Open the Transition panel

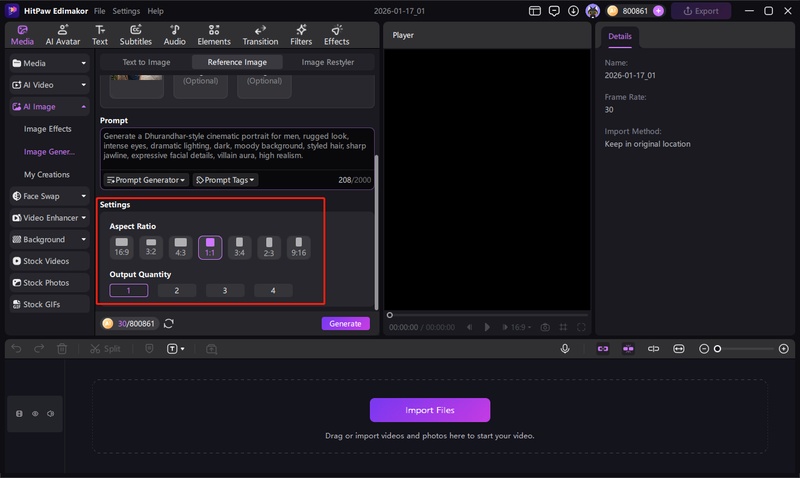click(x=260, y=35)
